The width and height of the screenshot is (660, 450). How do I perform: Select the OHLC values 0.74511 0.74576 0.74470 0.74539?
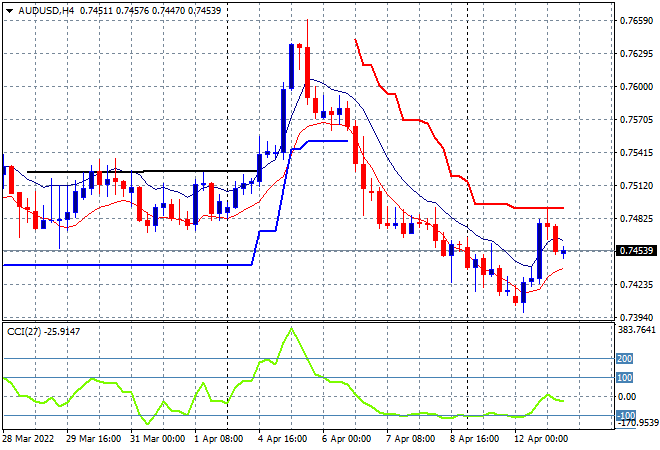click(150, 11)
